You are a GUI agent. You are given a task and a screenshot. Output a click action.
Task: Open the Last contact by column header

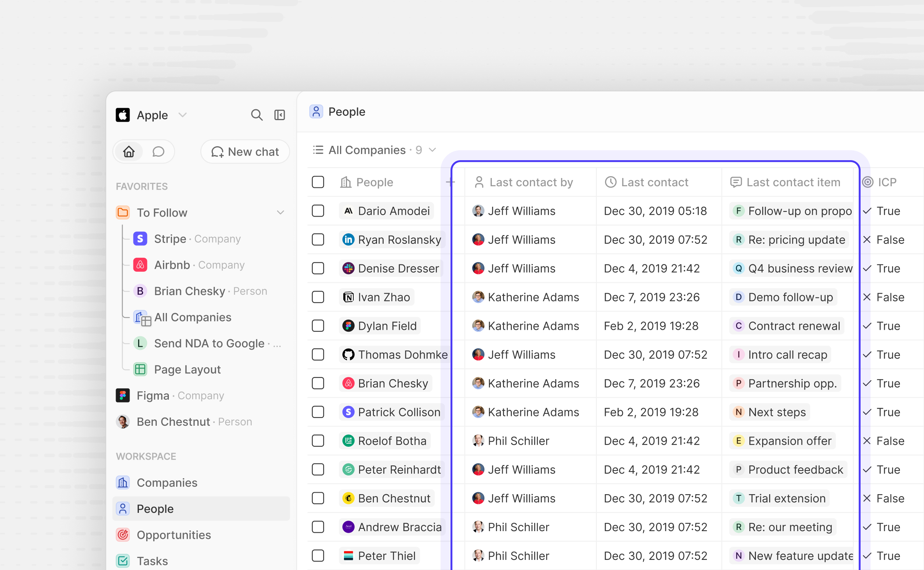point(530,182)
